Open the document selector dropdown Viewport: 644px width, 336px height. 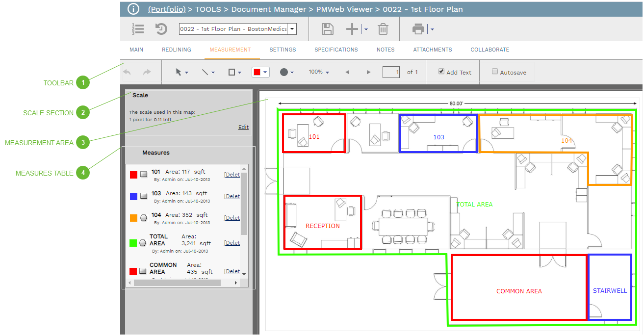click(x=292, y=29)
